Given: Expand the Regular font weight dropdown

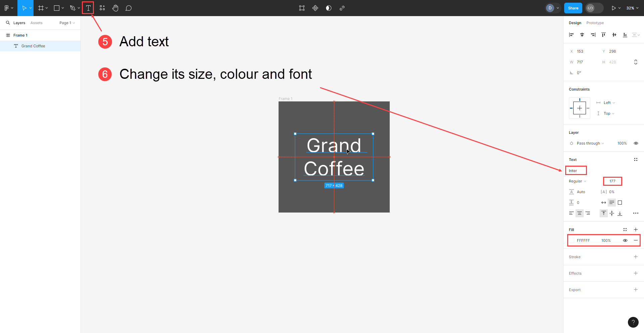Looking at the screenshot, I should click(x=578, y=181).
